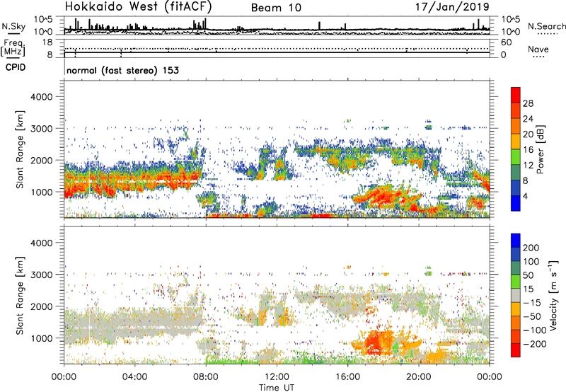The width and height of the screenshot is (566, 392).
Task: Click the bright blue bottom segment of Power colorbar
Action: click(x=516, y=203)
